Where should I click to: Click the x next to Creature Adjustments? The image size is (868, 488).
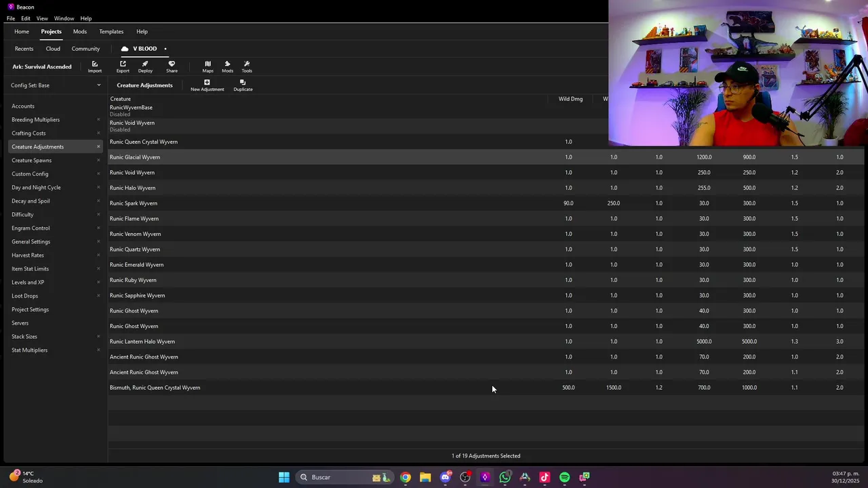pyautogui.click(x=98, y=147)
